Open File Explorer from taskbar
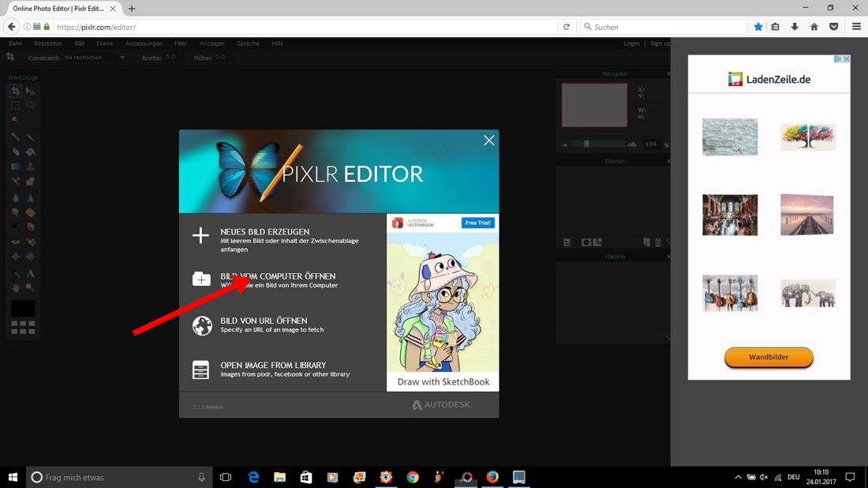This screenshot has height=488, width=868. tap(279, 477)
